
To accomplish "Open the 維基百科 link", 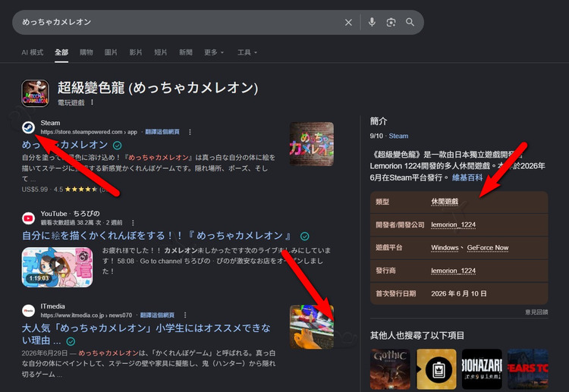I will (467, 177).
